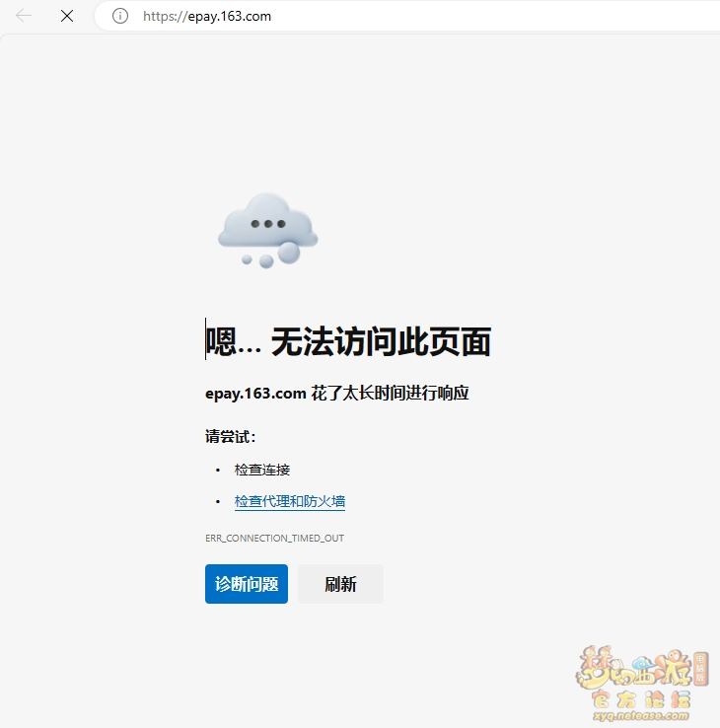720x728 pixels.
Task: Click the epay.163.com 花了太长时间进行响应 message
Action: pos(337,394)
